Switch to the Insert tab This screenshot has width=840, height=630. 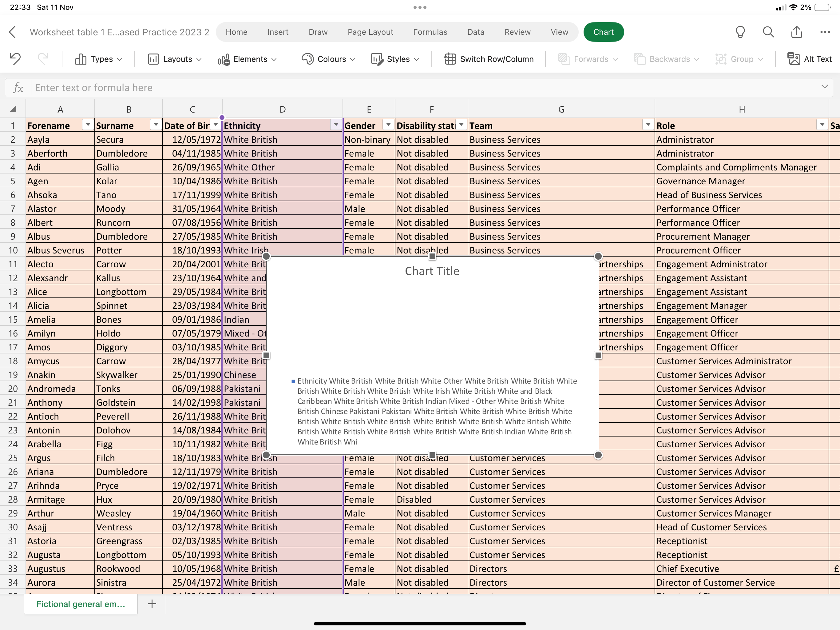tap(278, 32)
